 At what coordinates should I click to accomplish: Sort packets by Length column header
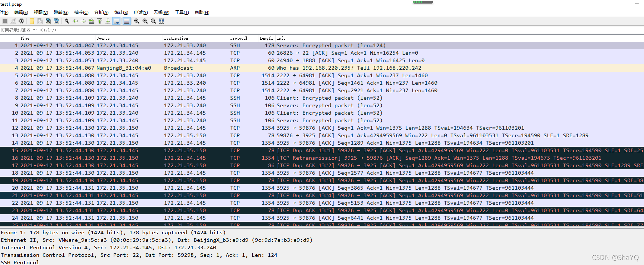coord(266,38)
